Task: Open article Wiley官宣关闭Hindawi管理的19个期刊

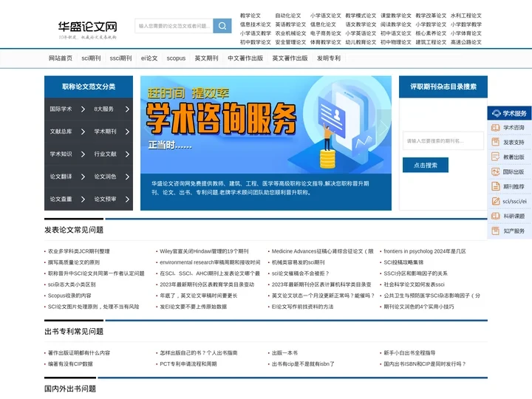Action: [x=204, y=251]
